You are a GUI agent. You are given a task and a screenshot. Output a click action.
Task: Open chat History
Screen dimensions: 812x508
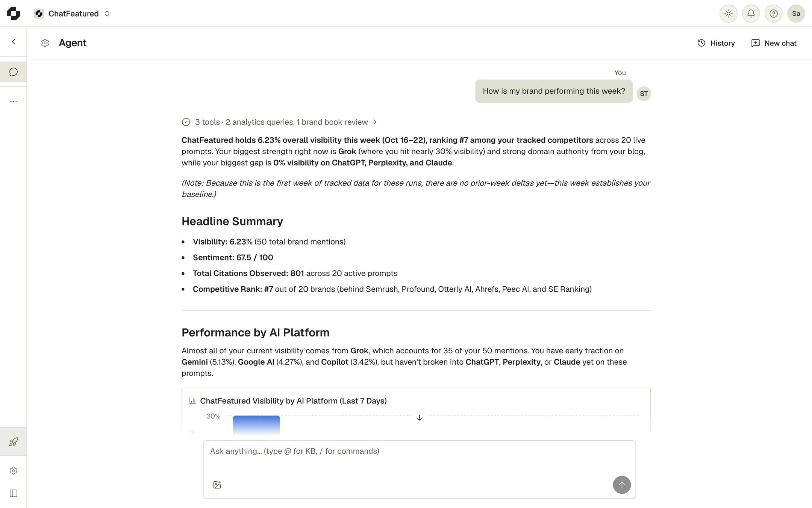(x=716, y=43)
